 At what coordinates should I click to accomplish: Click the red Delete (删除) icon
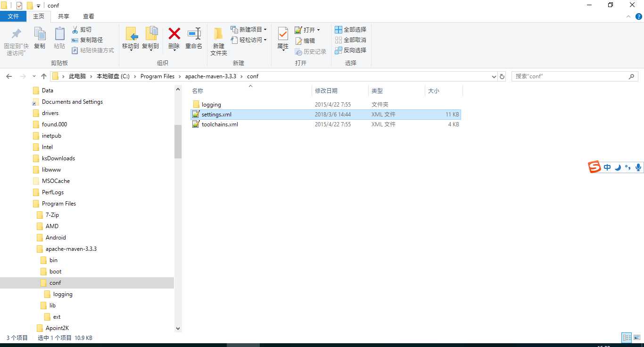tap(174, 33)
